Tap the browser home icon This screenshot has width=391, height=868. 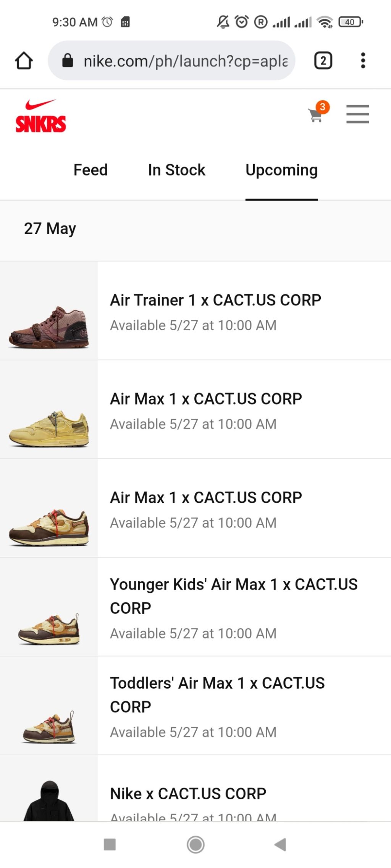click(x=24, y=61)
